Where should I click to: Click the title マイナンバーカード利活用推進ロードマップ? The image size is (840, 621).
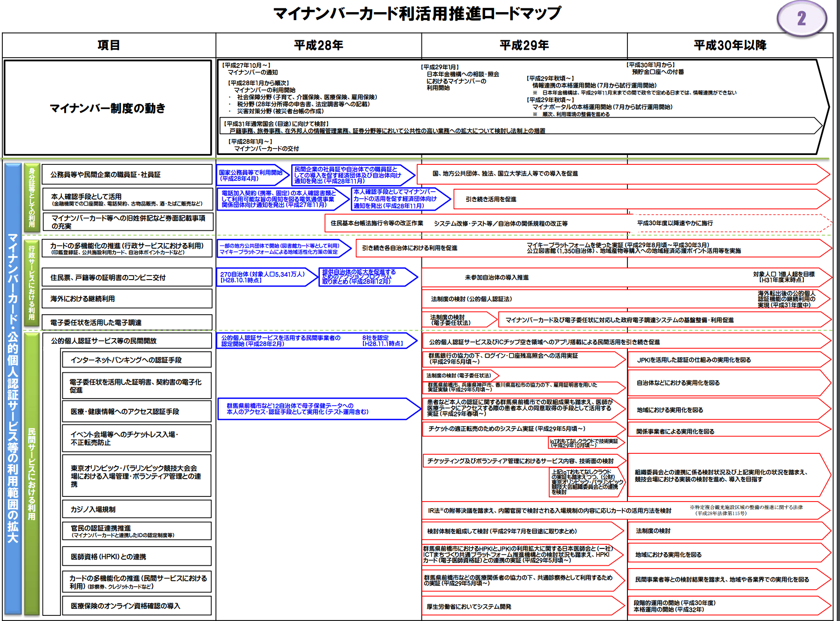click(x=417, y=13)
